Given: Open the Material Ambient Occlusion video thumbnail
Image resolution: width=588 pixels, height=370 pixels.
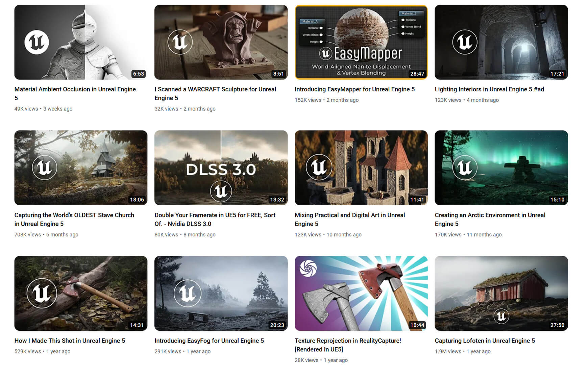Looking at the screenshot, I should pos(81,42).
